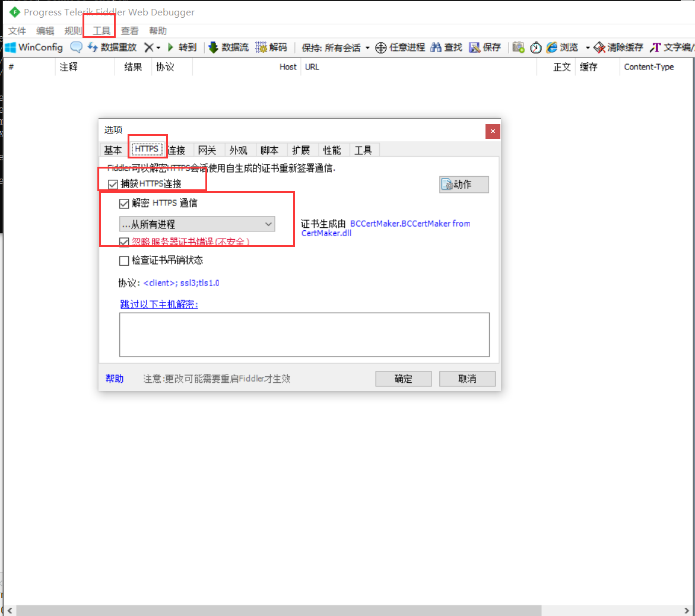Switch to the 性能 tab
This screenshot has height=616, width=695.
(332, 150)
